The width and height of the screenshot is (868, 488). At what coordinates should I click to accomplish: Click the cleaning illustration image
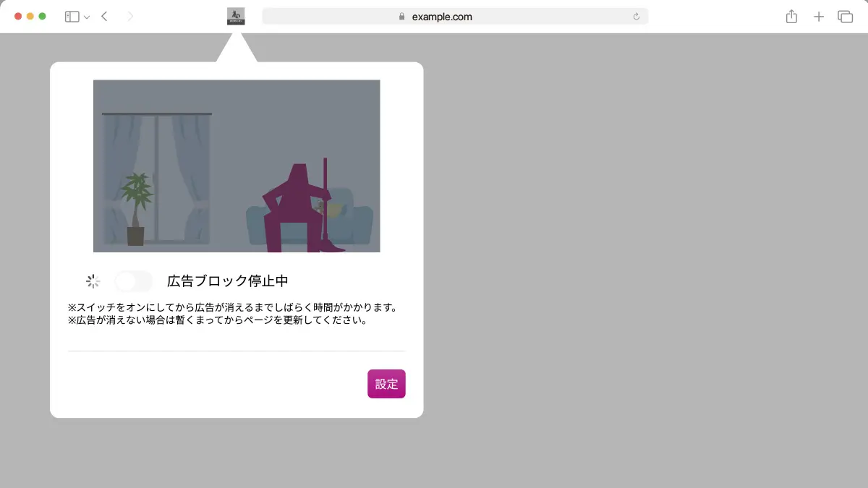coord(237,166)
